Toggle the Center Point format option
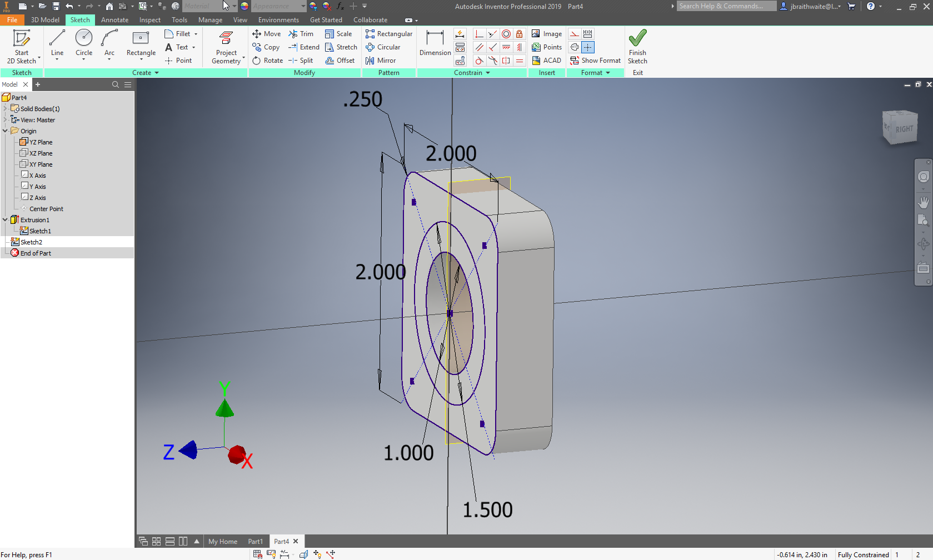The image size is (933, 560). (x=588, y=47)
